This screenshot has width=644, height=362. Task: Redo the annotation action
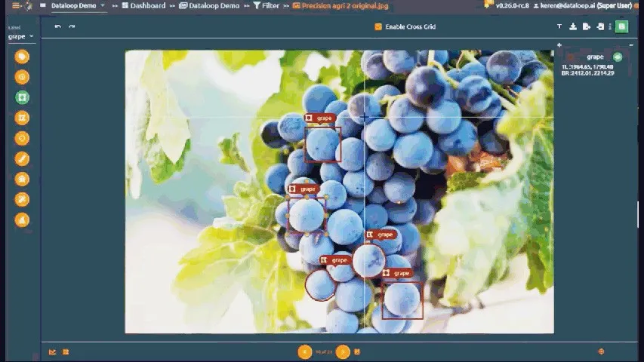point(72,26)
